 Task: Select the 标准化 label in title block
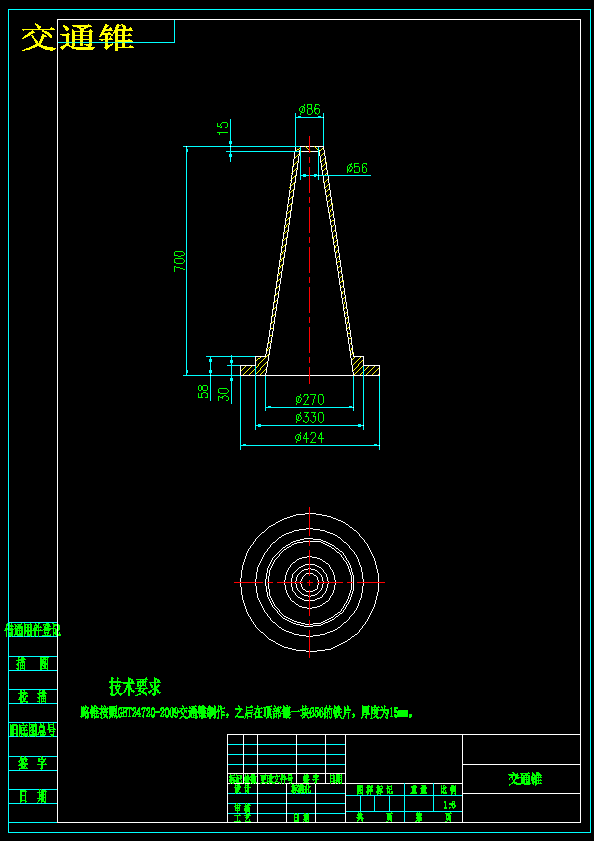(300, 789)
